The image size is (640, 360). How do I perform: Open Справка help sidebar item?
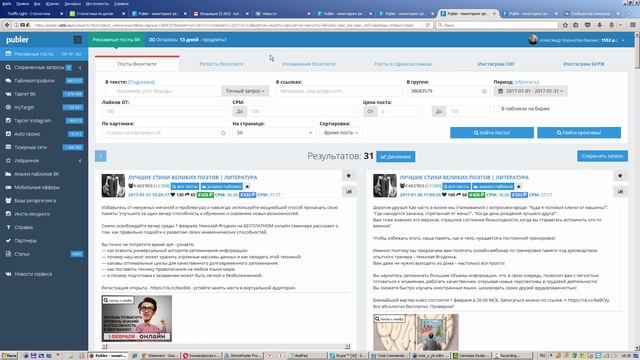tap(44, 227)
